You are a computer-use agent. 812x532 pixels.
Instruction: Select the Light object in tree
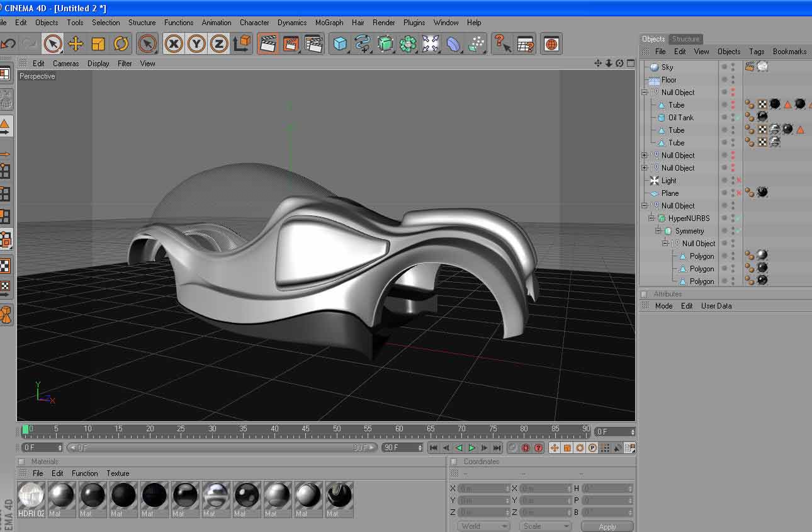click(x=668, y=181)
